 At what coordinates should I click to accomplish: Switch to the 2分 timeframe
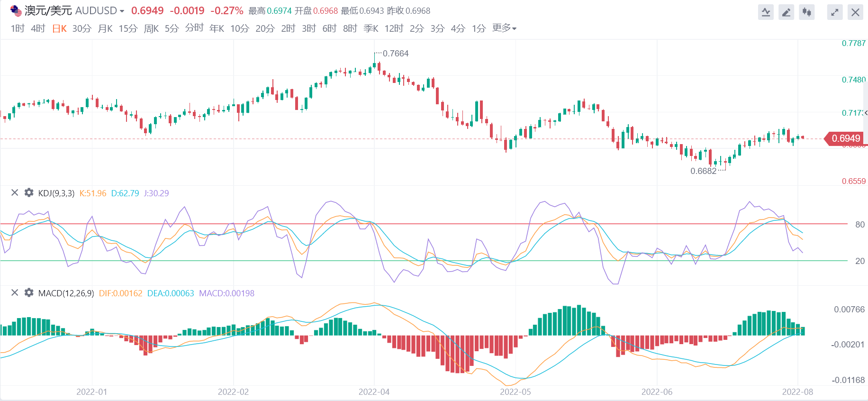(x=416, y=28)
